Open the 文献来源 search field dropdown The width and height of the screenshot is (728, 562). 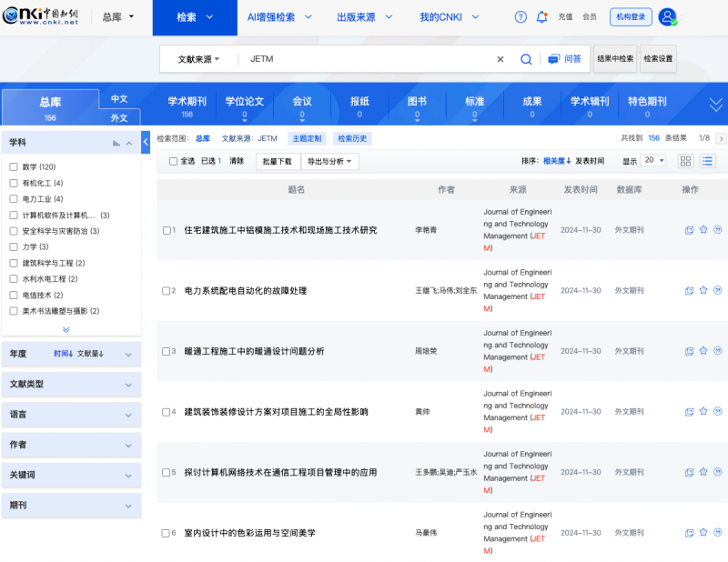point(198,59)
